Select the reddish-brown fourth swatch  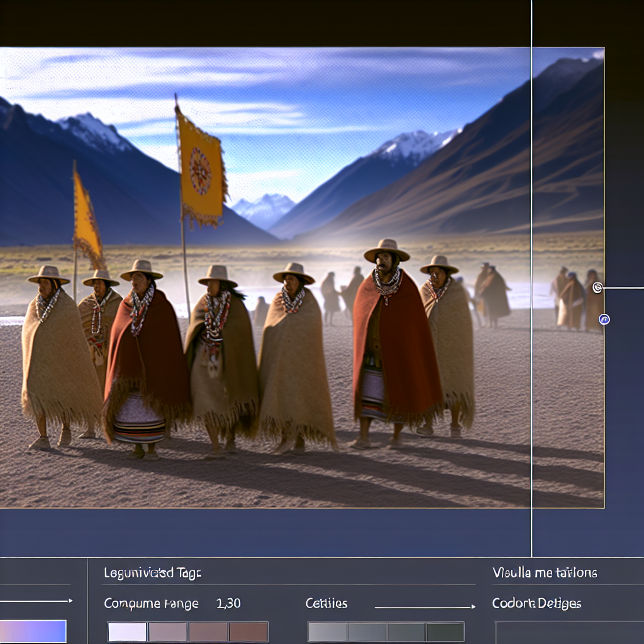tap(248, 632)
